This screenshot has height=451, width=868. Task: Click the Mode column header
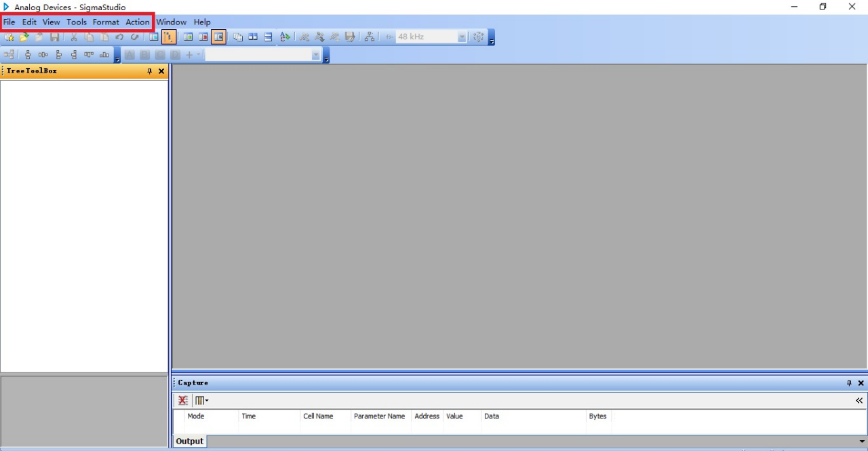click(211, 416)
